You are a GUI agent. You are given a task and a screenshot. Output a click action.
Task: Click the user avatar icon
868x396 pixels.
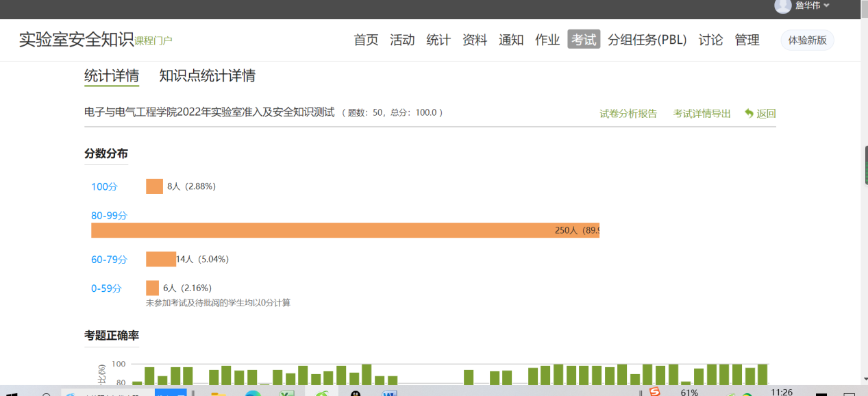[782, 6]
